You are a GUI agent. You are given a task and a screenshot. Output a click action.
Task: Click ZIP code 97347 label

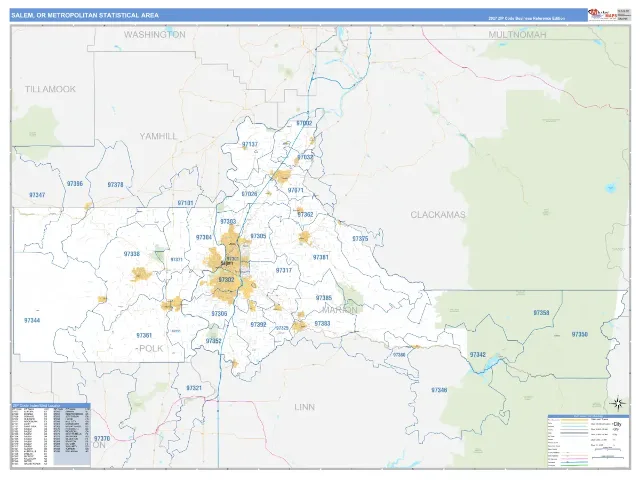tap(37, 195)
